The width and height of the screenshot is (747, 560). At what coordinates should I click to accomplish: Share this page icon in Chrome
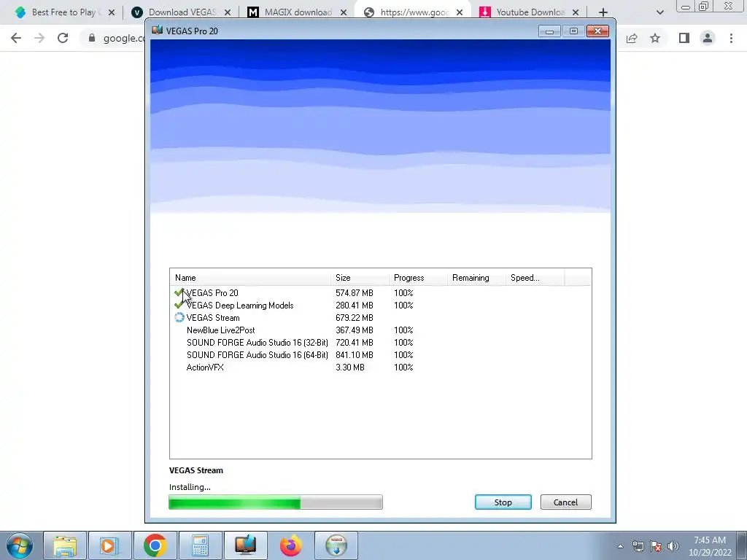click(632, 38)
